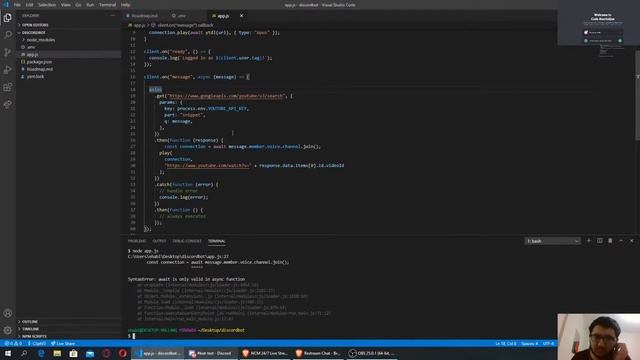640x360 pixels.
Task: Open the Terminal menu
Action: tap(107, 5)
